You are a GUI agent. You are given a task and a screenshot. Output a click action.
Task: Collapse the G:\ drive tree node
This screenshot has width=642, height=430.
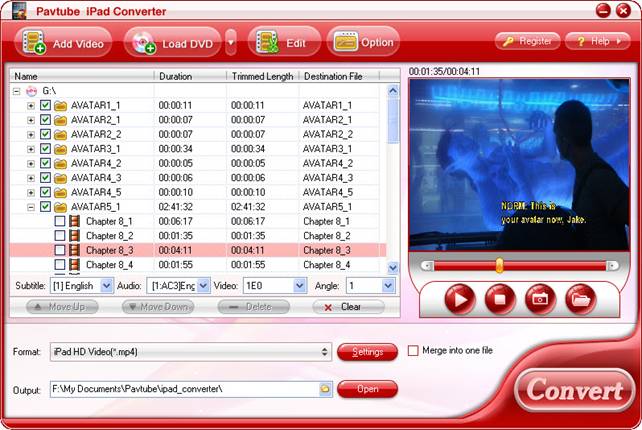click(x=16, y=91)
